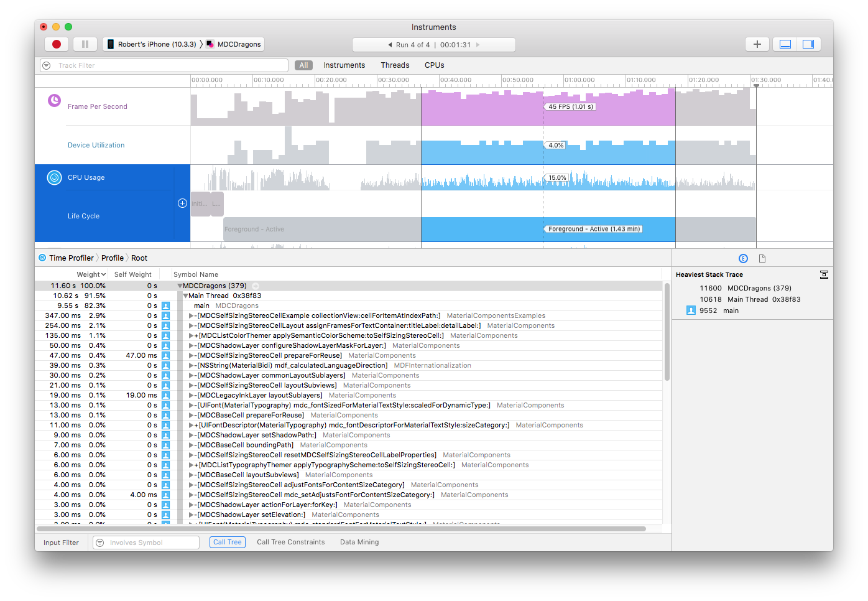Click the Involves Symbol input filter

click(x=146, y=543)
